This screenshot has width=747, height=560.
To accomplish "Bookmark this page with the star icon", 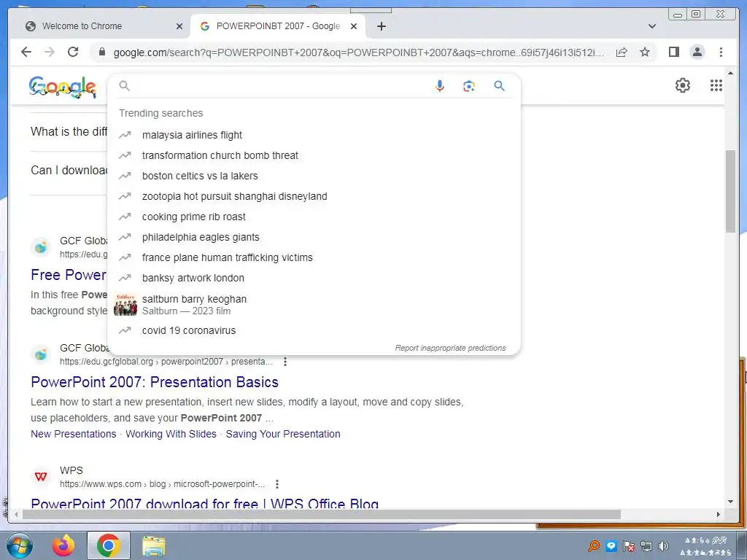I will point(645,52).
